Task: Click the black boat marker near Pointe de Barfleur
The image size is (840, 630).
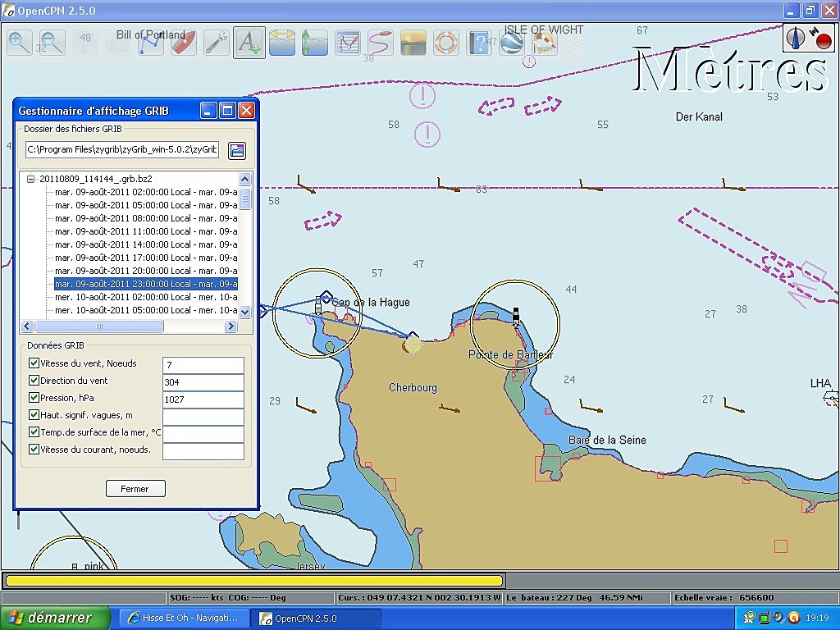Action: click(516, 317)
